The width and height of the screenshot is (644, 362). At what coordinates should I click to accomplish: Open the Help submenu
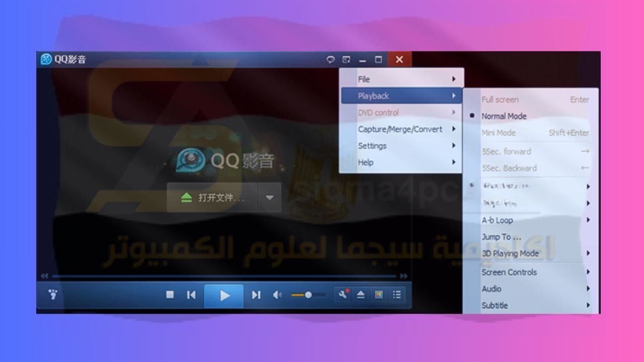(401, 162)
